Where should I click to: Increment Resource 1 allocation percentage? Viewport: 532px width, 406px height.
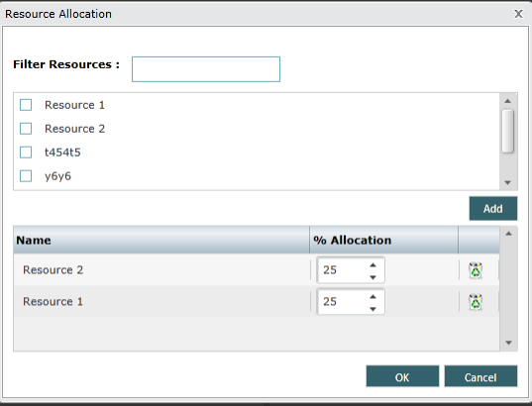[372, 297]
